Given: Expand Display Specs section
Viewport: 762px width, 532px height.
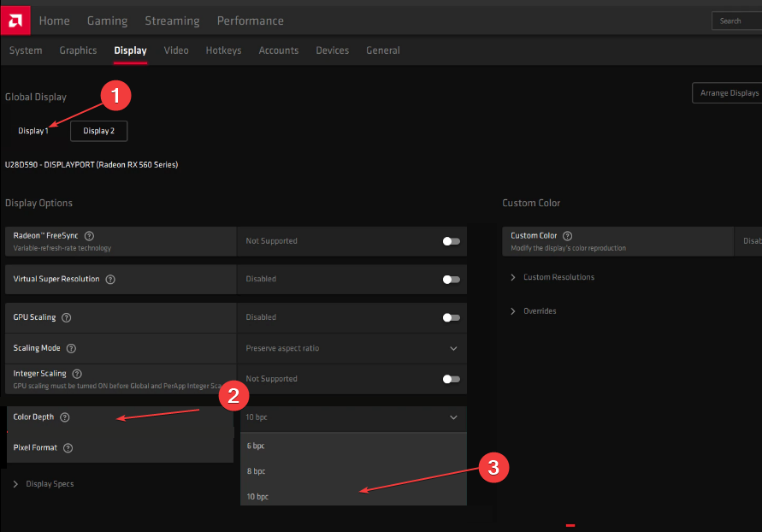Looking at the screenshot, I should (x=44, y=484).
